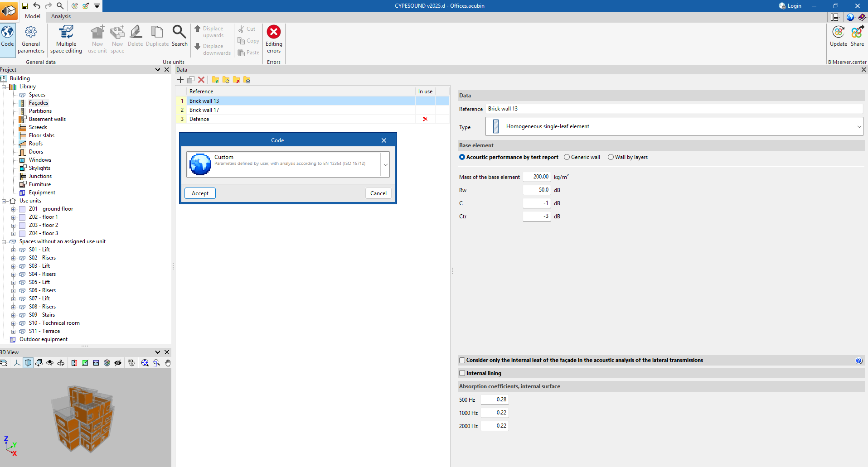Select the Wall by layers option

[611, 157]
